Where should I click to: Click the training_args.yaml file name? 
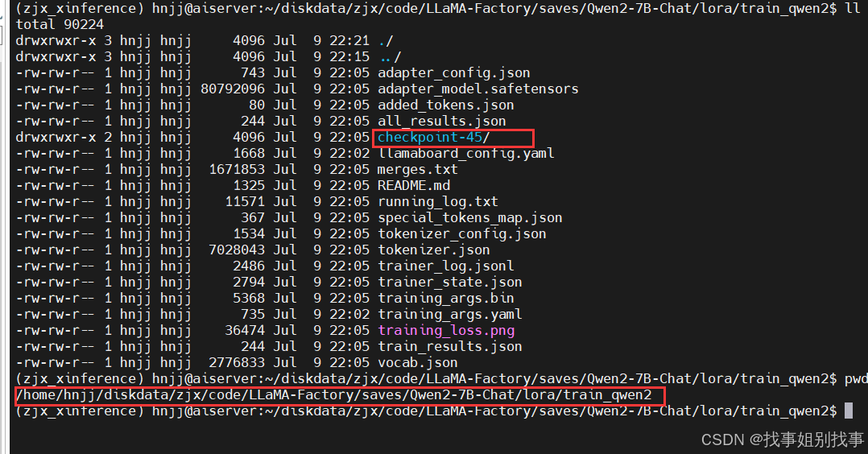coord(450,315)
